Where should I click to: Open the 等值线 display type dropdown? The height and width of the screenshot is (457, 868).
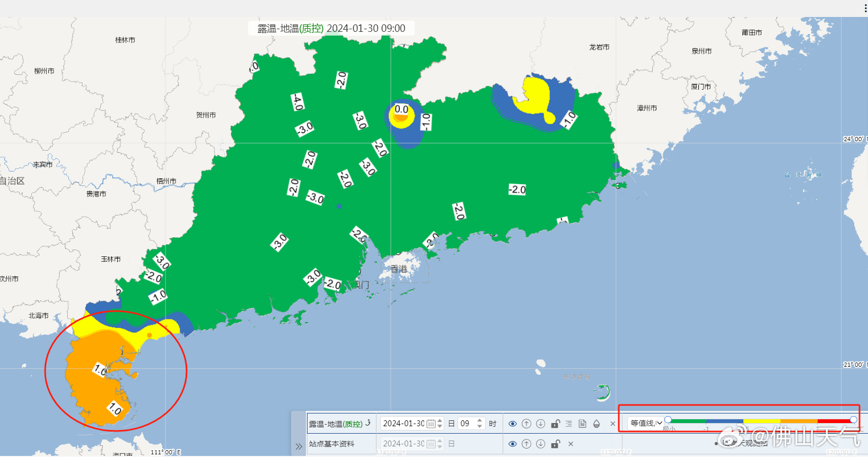click(x=645, y=423)
